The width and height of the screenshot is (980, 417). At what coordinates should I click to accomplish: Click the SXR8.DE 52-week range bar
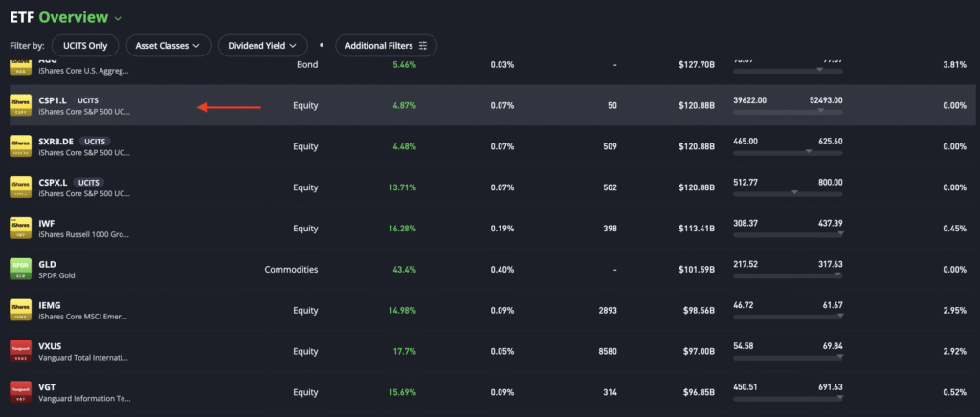click(788, 153)
